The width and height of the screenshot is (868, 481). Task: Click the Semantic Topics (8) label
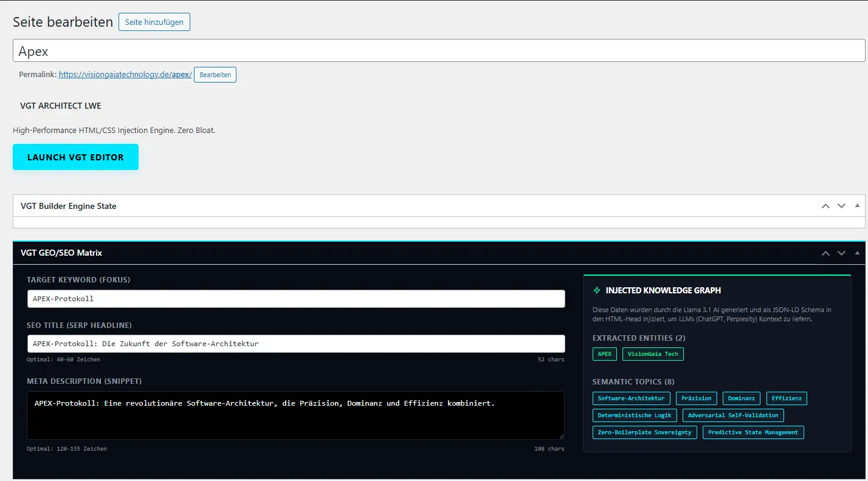click(x=633, y=382)
